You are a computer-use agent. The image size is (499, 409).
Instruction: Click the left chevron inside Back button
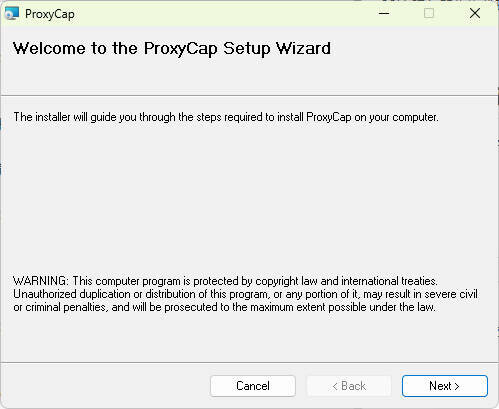coord(335,386)
